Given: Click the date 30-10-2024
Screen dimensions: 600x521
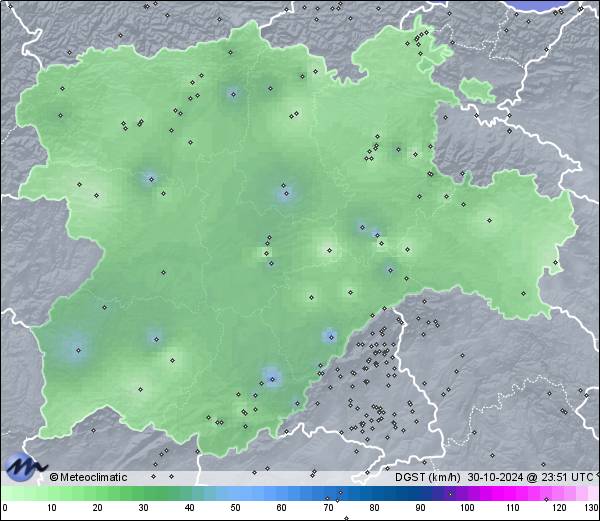Looking at the screenshot, I should (495, 477).
